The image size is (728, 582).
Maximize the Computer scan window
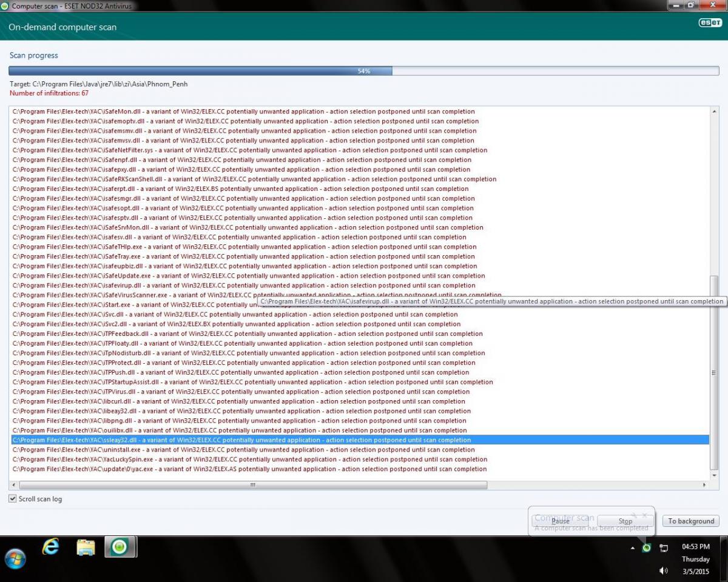pyautogui.click(x=692, y=5)
